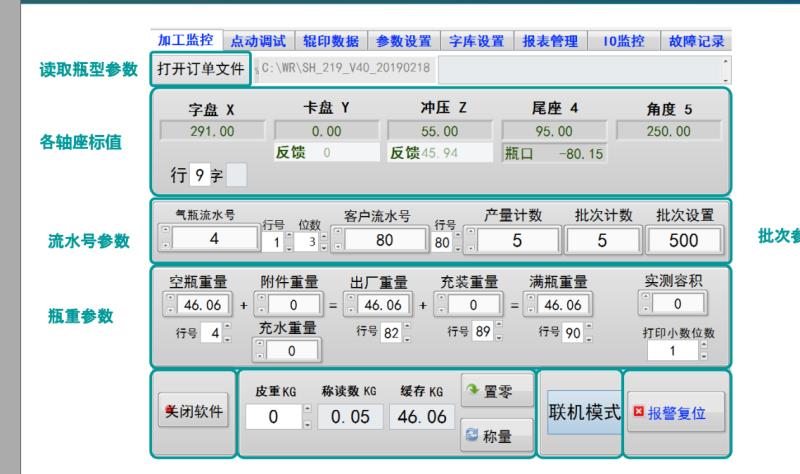Open the 字库设置 tab
This screenshot has width=800, height=474.
click(476, 41)
